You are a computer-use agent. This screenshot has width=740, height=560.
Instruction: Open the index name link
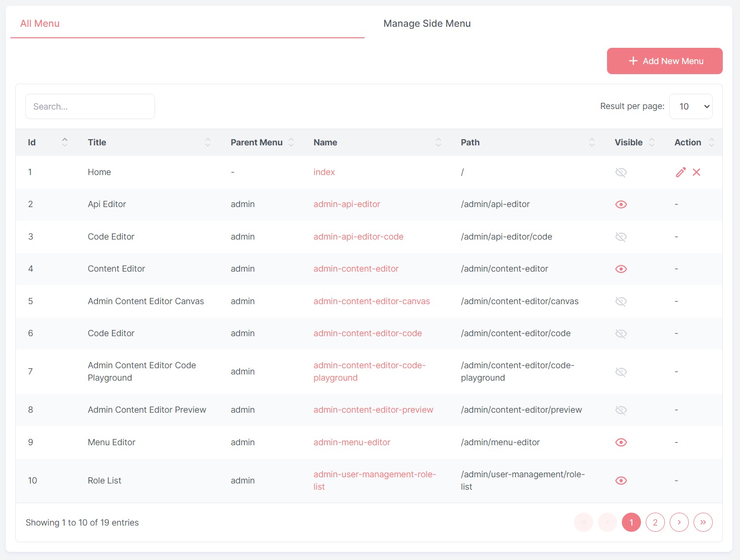pos(324,172)
